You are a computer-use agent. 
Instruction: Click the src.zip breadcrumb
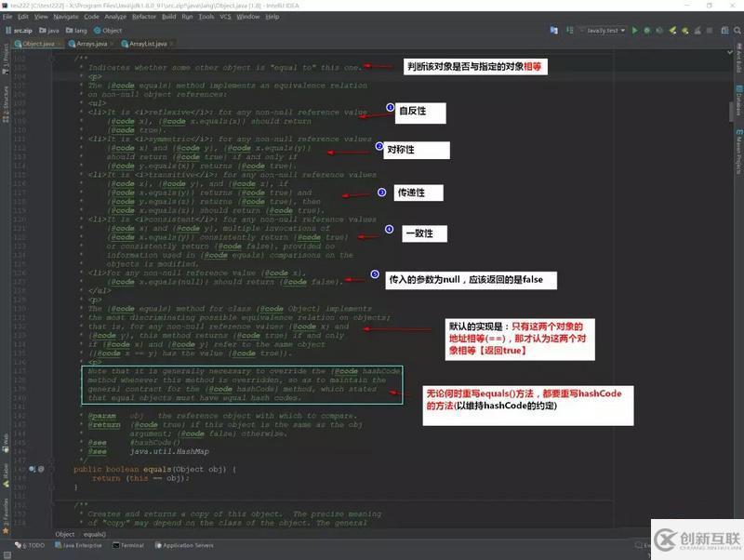[x=19, y=31]
